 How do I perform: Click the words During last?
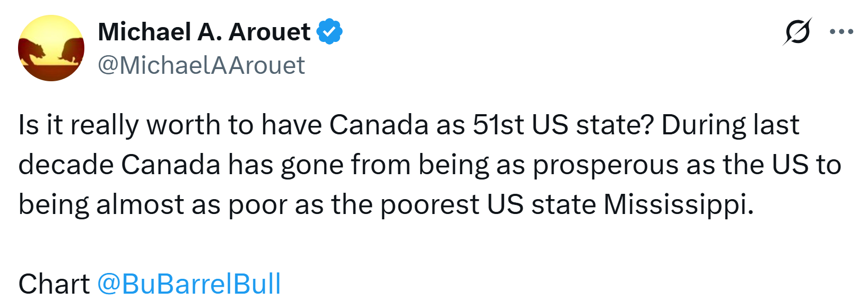(x=730, y=125)
